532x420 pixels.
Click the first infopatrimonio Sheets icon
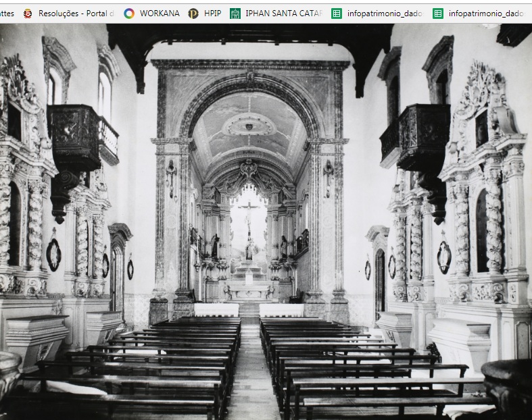[x=337, y=13]
